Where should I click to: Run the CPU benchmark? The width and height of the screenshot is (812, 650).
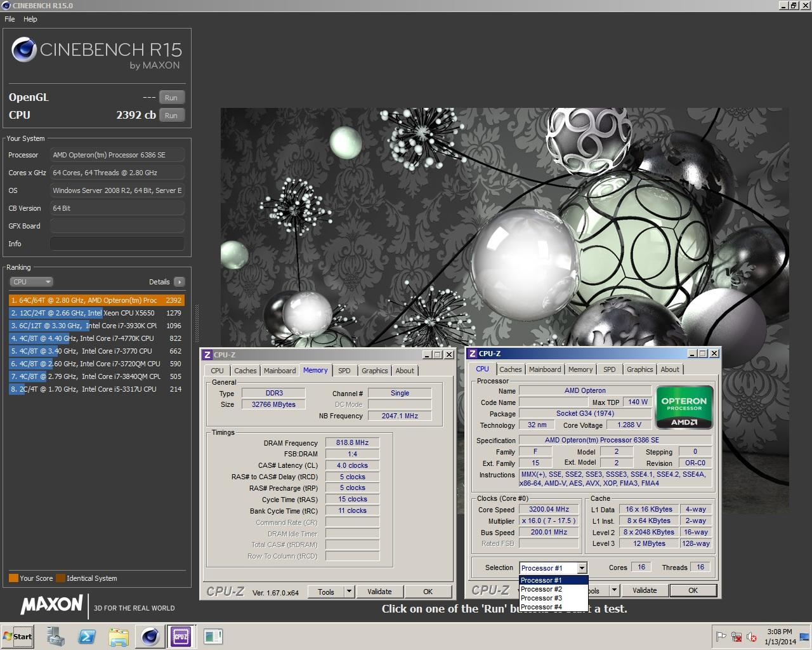point(171,116)
